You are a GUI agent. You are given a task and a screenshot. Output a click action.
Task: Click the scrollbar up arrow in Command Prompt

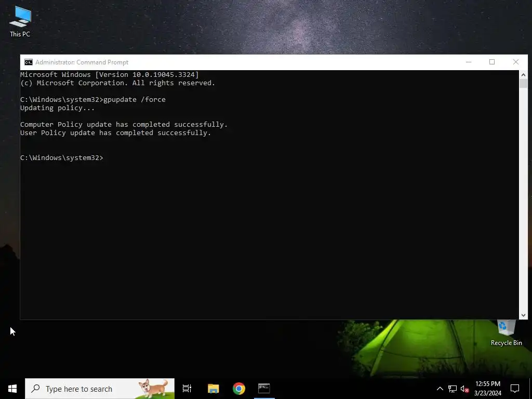click(523, 75)
